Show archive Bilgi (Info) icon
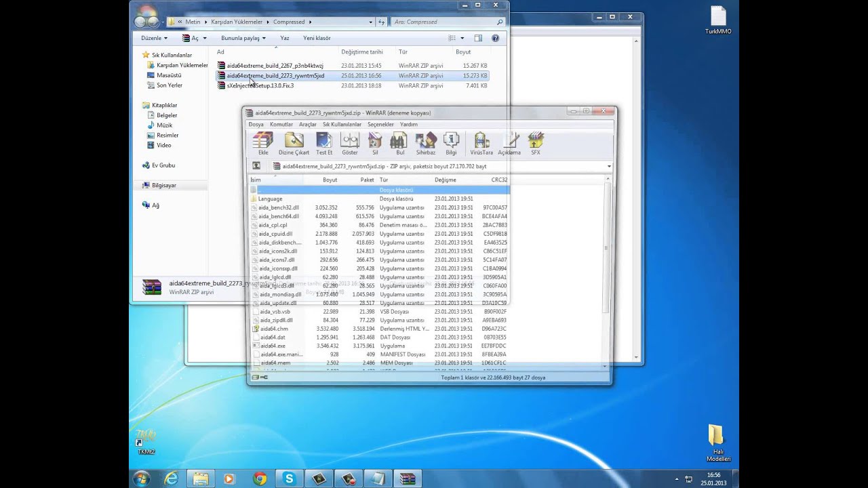The width and height of the screenshot is (868, 488). [451, 143]
